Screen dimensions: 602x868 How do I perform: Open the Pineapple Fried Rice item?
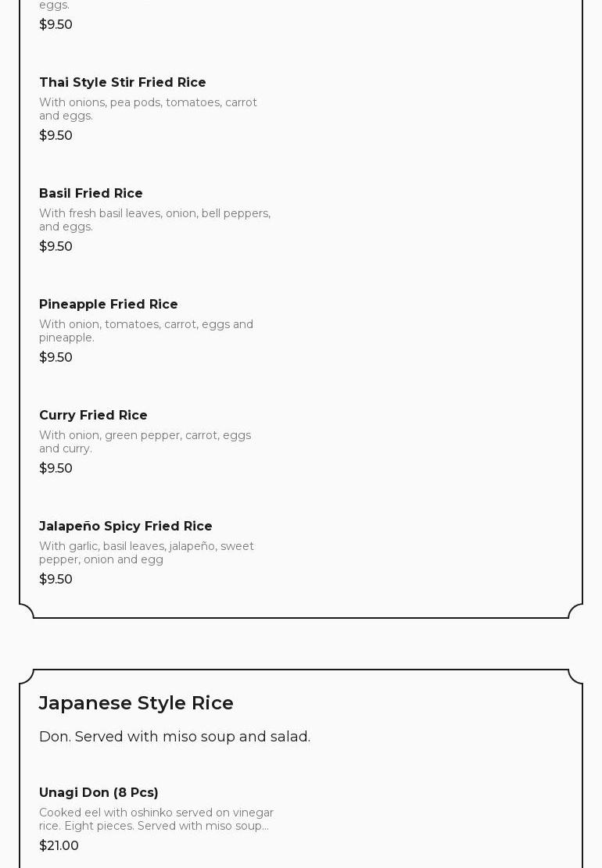109,304
